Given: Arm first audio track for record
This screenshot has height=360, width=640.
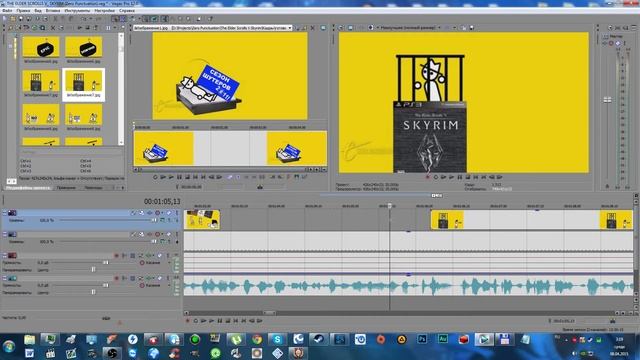Looking at the screenshot, I should point(117,256).
